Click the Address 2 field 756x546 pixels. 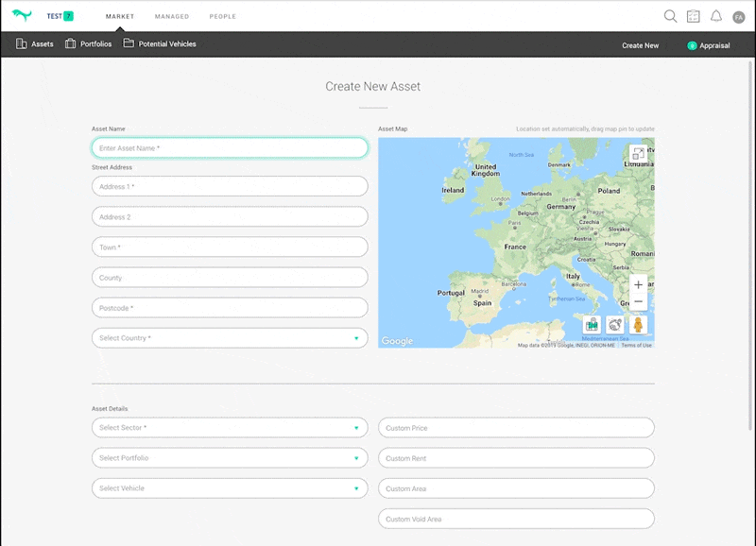[230, 217]
